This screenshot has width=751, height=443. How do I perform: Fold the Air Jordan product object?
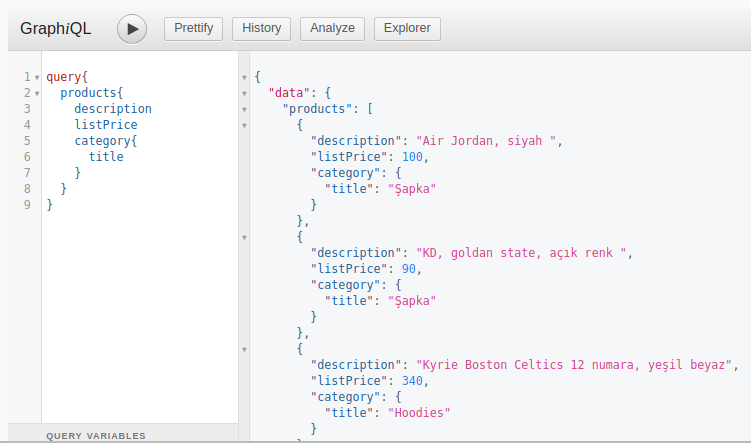tap(244, 125)
